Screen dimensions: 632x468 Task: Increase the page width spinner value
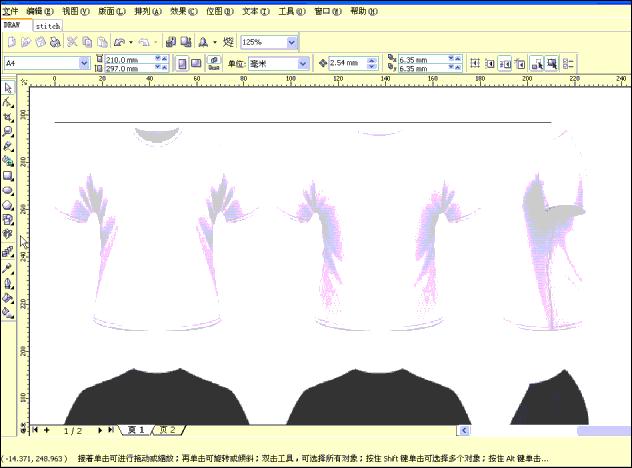[158, 59]
